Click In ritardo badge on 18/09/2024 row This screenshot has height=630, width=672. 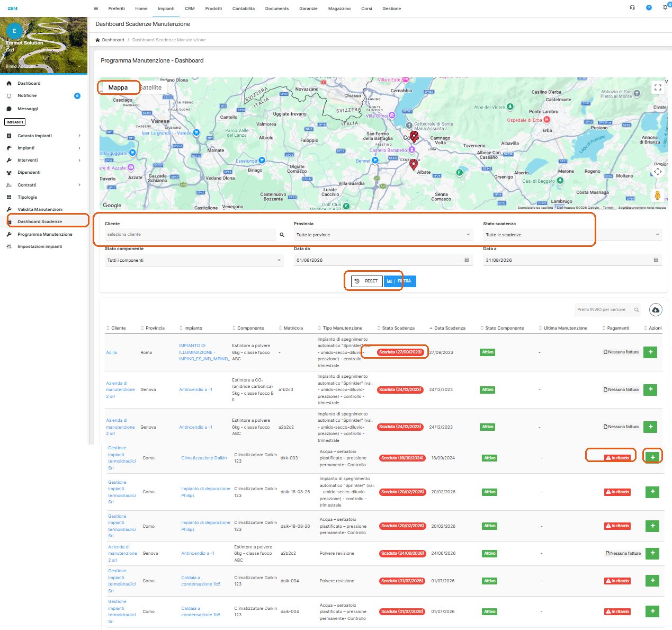point(617,458)
